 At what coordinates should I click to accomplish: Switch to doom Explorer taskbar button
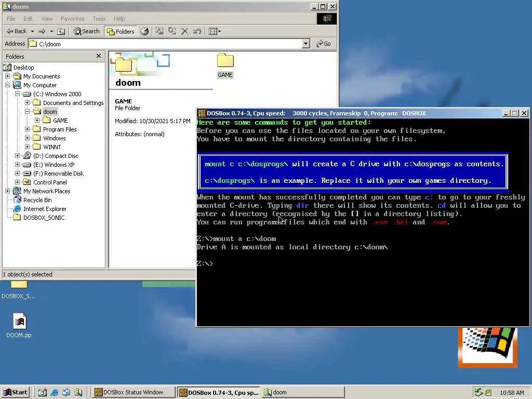(303, 392)
